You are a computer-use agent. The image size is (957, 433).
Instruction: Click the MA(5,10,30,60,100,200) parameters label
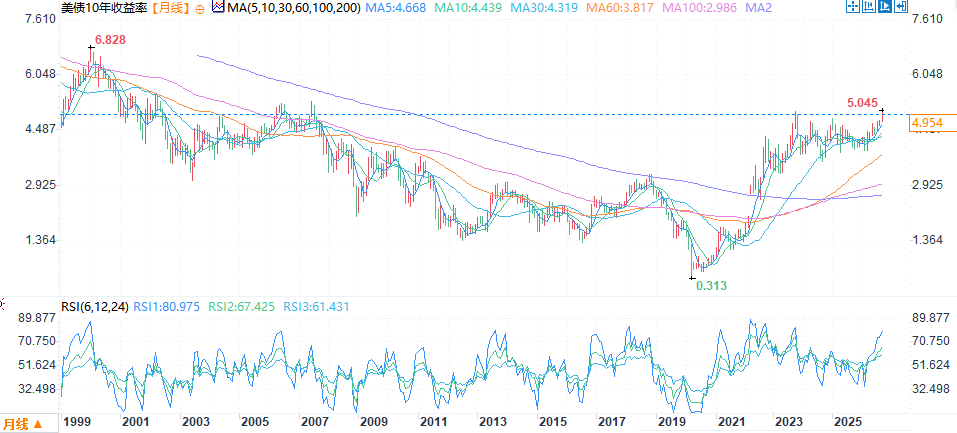click(293, 8)
